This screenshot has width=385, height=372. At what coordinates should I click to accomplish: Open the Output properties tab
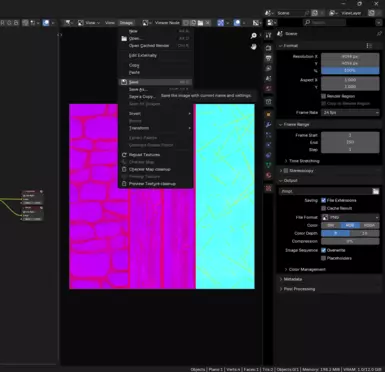coord(269,58)
